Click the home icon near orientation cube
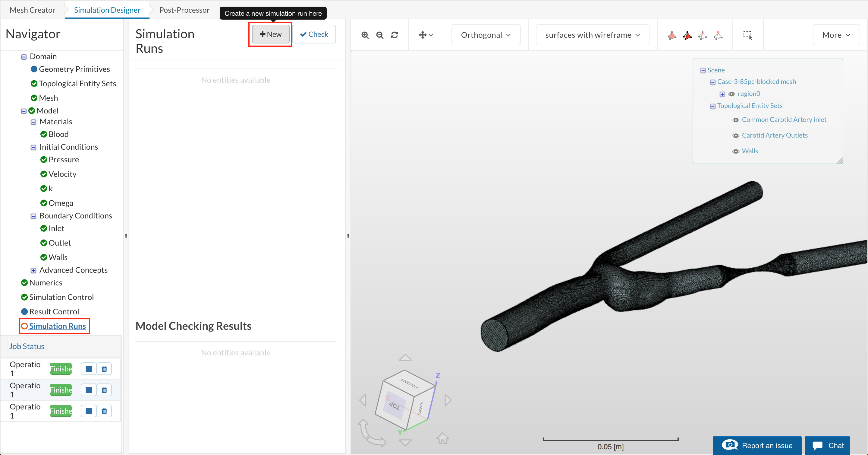Viewport: 868px width, 455px height. coord(442,438)
